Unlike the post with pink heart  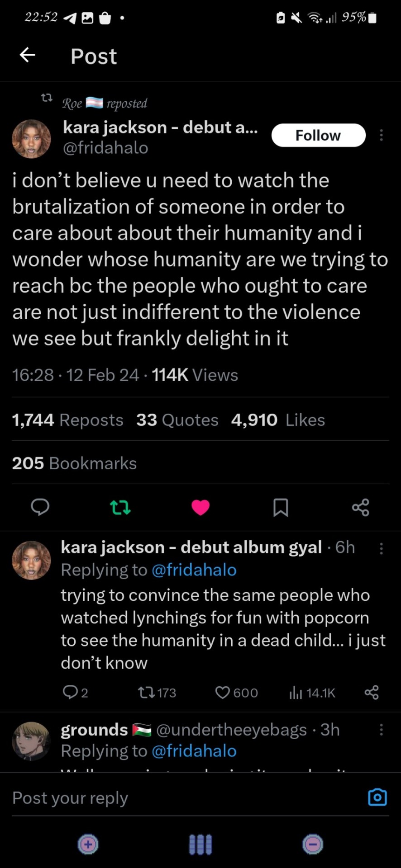(200, 507)
